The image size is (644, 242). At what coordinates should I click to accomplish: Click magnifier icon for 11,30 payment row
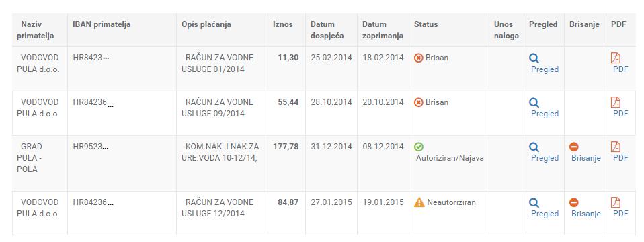(x=534, y=58)
